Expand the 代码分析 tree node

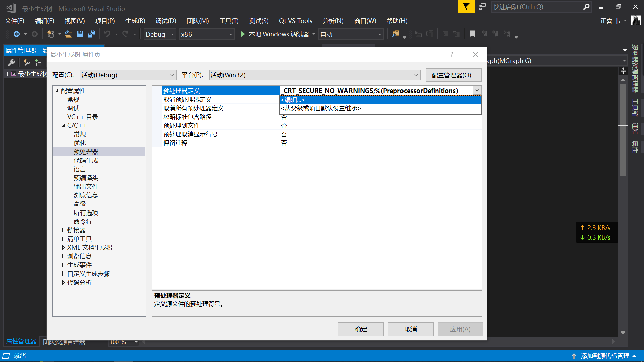[x=63, y=282]
